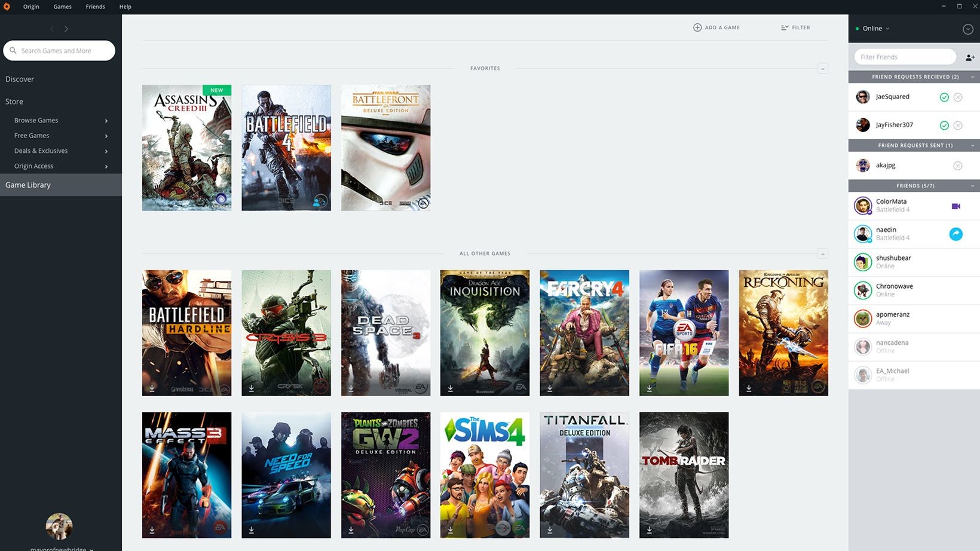
Task: Select Game Library in sidebar
Action: (x=61, y=185)
